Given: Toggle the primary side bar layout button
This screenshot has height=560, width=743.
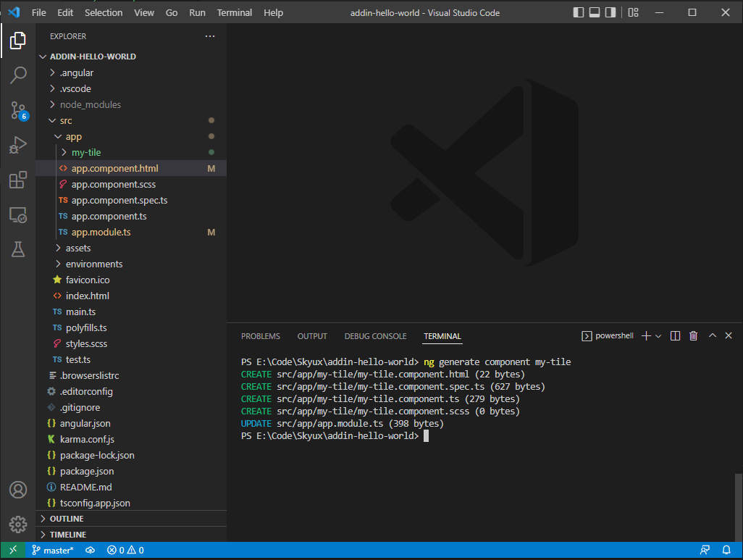Looking at the screenshot, I should (578, 12).
